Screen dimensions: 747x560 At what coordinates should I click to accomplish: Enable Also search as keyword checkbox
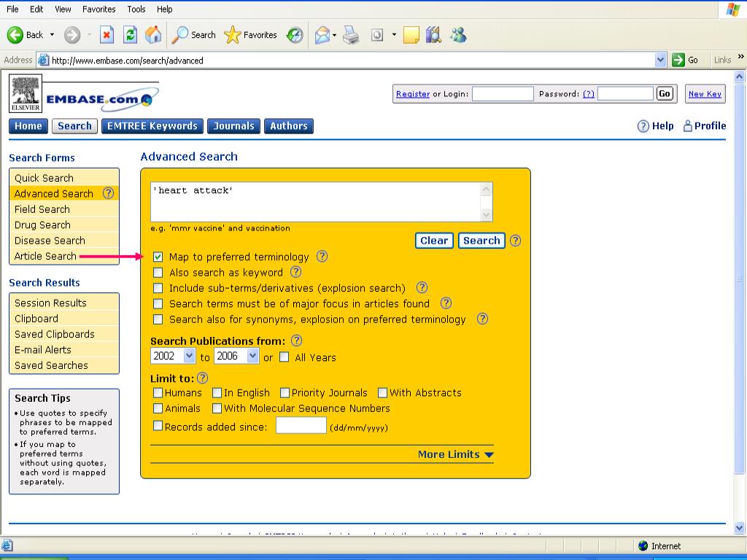158,273
